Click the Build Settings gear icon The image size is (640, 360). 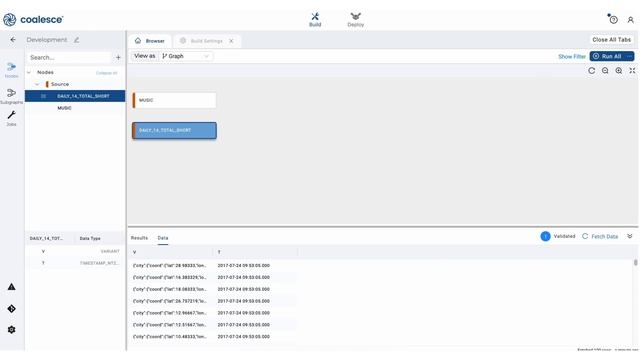pyautogui.click(x=183, y=41)
